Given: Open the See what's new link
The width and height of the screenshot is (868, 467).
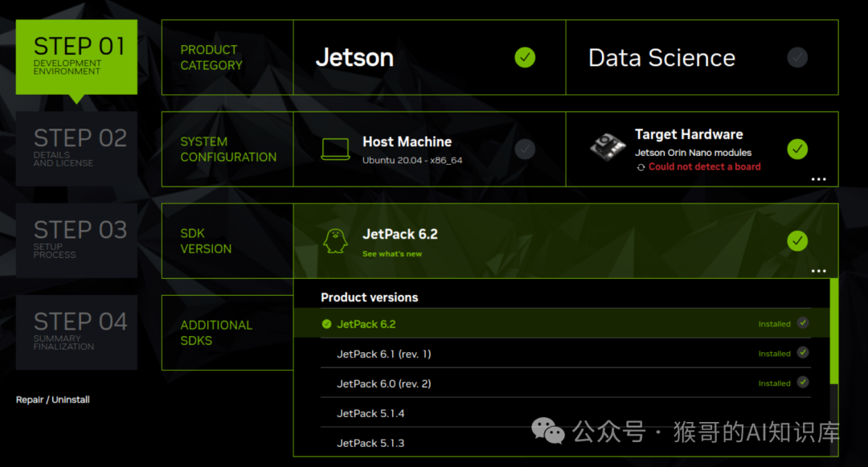Looking at the screenshot, I should tap(392, 254).
